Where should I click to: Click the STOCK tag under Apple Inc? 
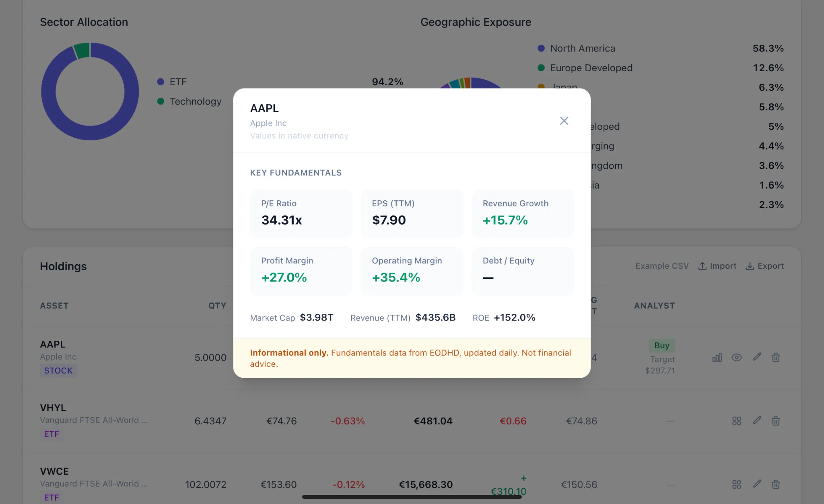click(58, 370)
